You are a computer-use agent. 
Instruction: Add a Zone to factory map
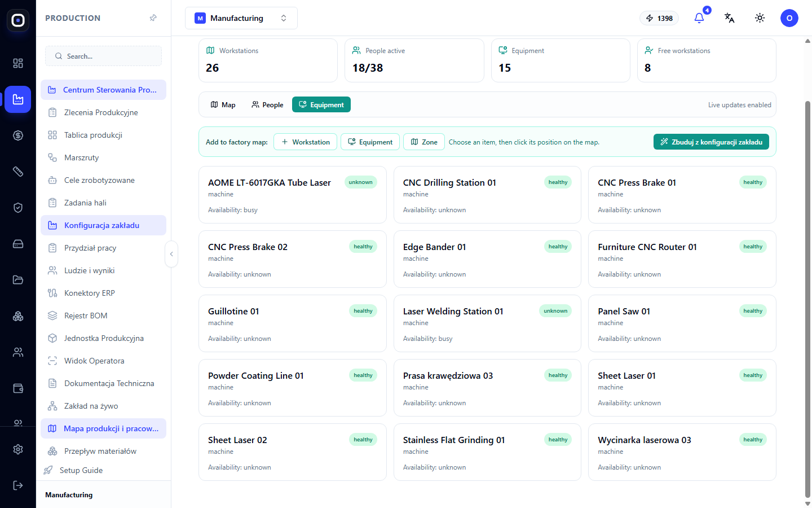[424, 142]
